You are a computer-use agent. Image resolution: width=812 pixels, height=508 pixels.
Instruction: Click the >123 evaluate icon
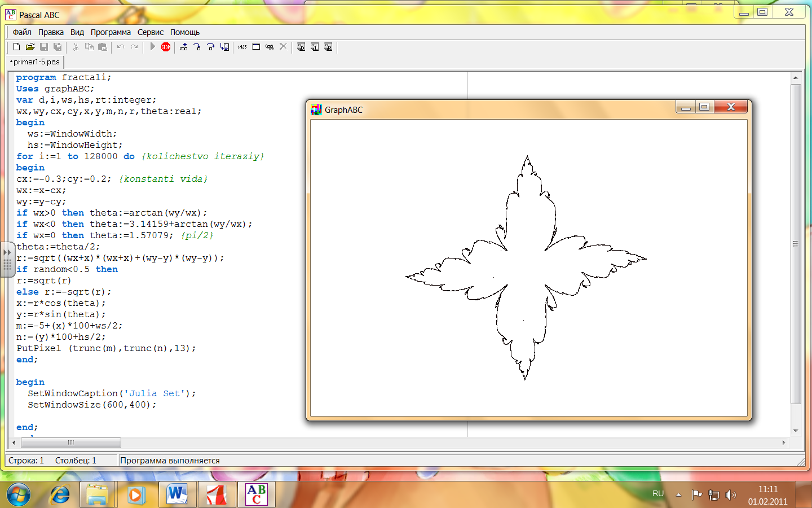pos(242,47)
